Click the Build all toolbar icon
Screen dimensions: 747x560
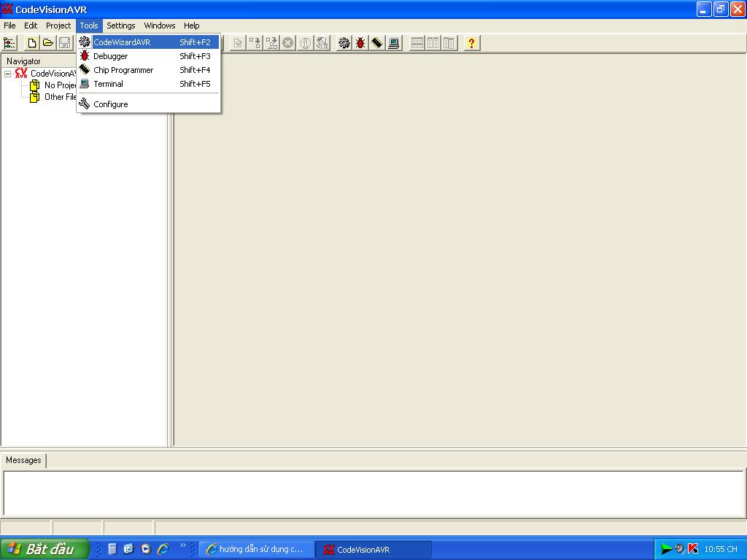tap(271, 43)
